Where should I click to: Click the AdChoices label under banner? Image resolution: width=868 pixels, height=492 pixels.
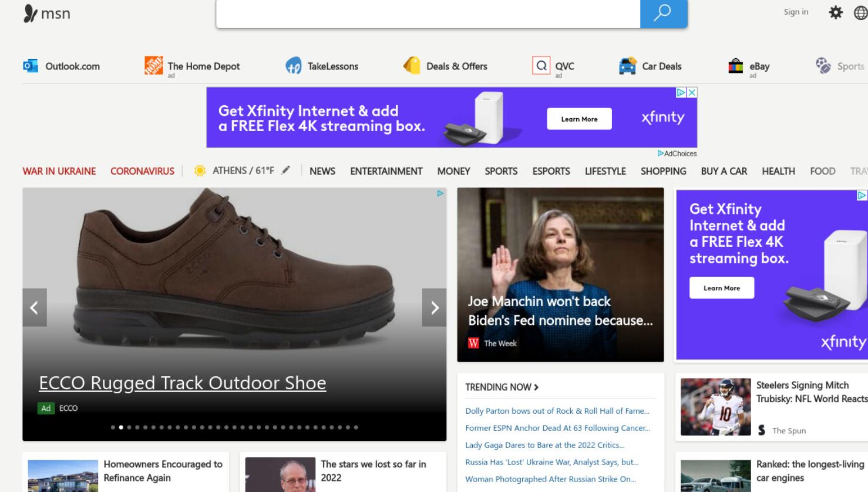677,153
